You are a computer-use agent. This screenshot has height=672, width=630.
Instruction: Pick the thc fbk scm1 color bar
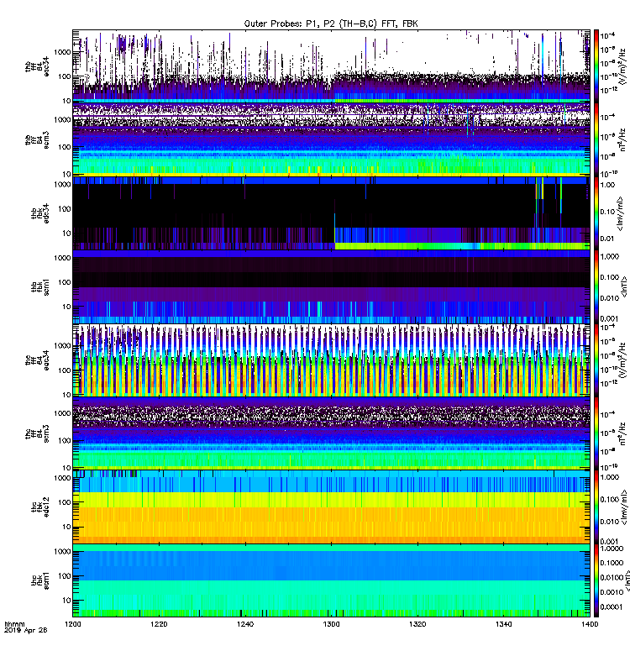[596, 580]
